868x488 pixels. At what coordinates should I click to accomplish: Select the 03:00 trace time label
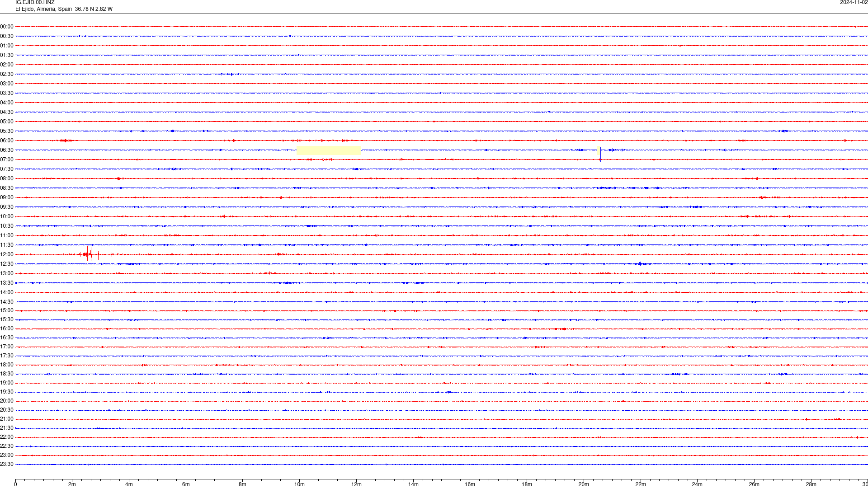7,84
